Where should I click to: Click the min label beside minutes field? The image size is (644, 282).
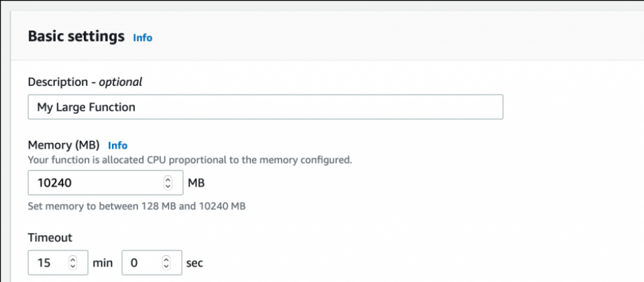(103, 263)
